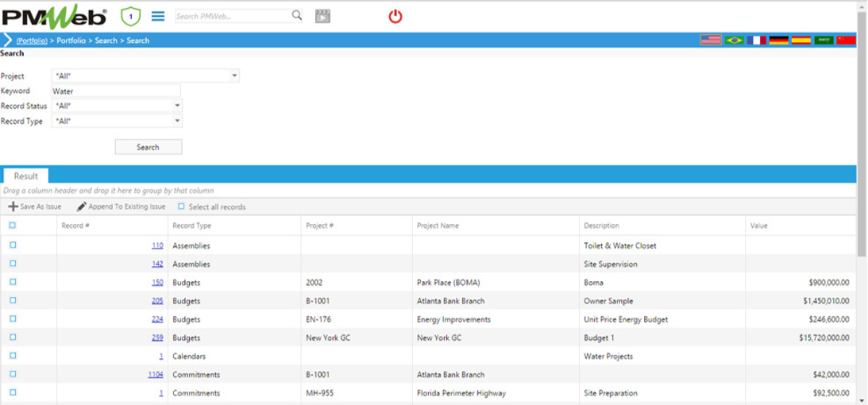
Task: Toggle header select-all checkbox
Action: click(x=13, y=226)
